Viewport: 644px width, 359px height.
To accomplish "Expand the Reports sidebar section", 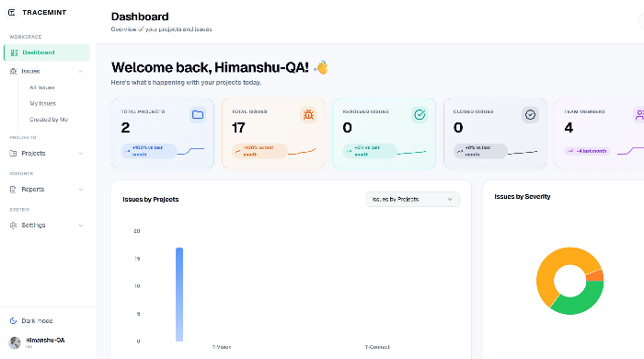I will [x=81, y=190].
